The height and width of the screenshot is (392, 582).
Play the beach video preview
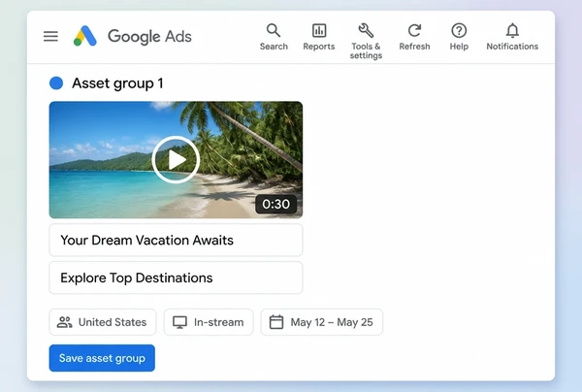[176, 160]
